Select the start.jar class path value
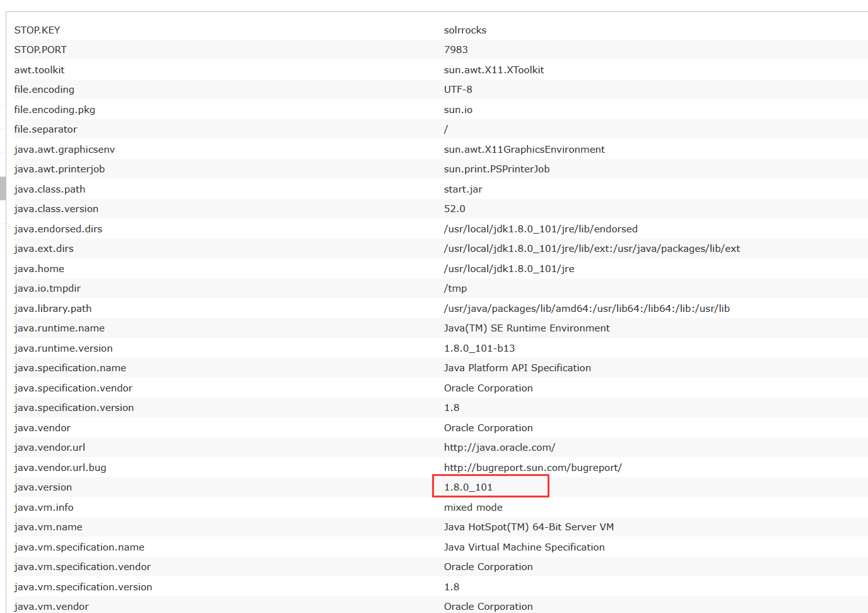 coord(462,189)
